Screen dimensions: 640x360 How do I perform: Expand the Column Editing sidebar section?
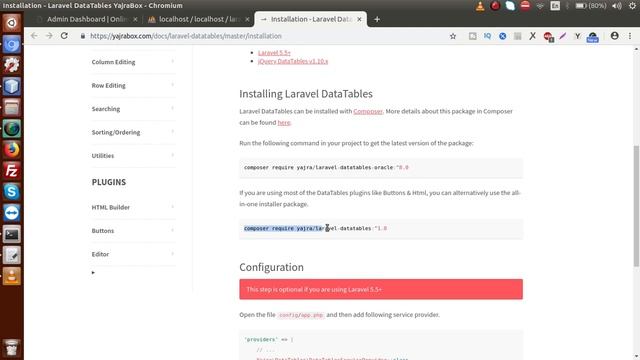133,62
